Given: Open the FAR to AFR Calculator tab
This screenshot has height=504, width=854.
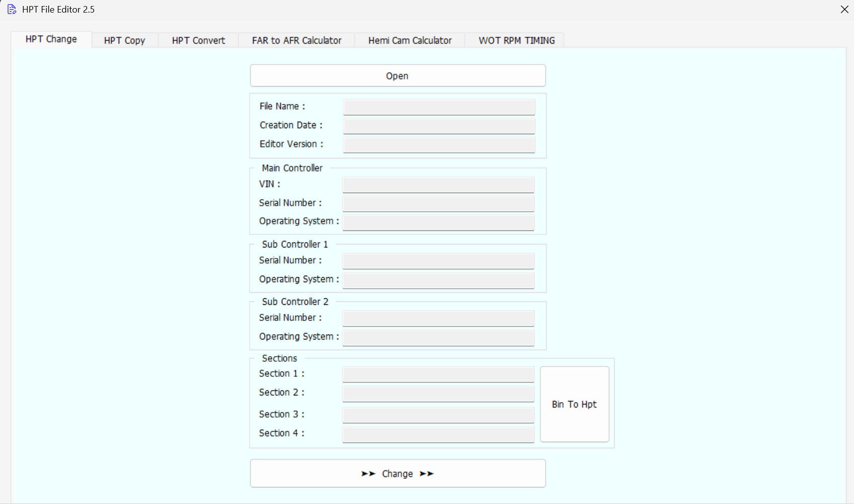Looking at the screenshot, I should pos(296,40).
